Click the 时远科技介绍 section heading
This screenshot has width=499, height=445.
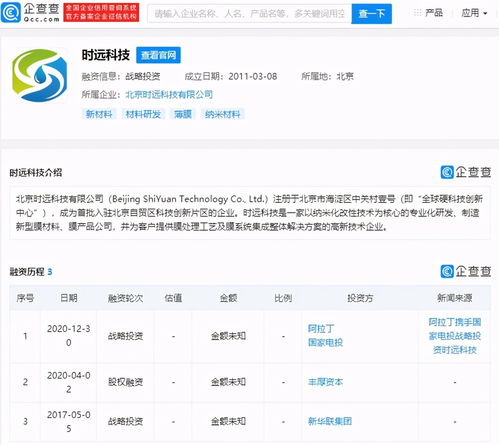coord(36,173)
